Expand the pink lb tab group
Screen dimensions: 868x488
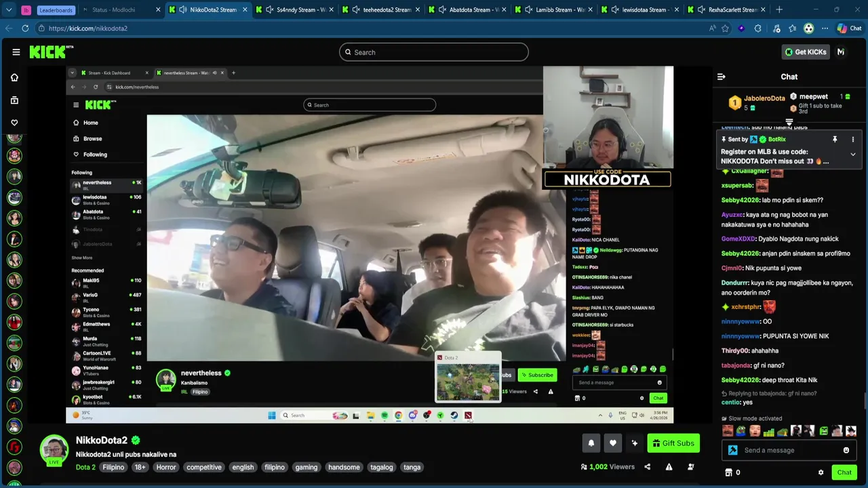coord(26,9)
